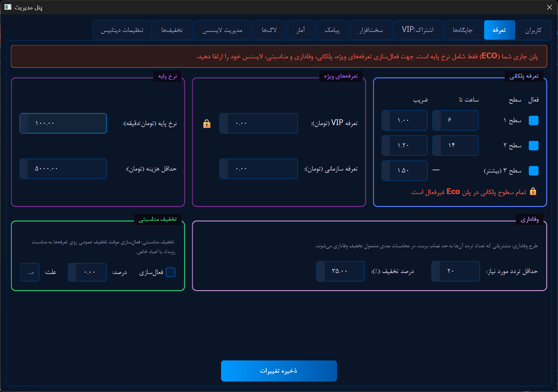Edit the سطح ۱ ضریب field
Image resolution: width=558 pixels, height=392 pixels.
pyautogui.click(x=404, y=121)
